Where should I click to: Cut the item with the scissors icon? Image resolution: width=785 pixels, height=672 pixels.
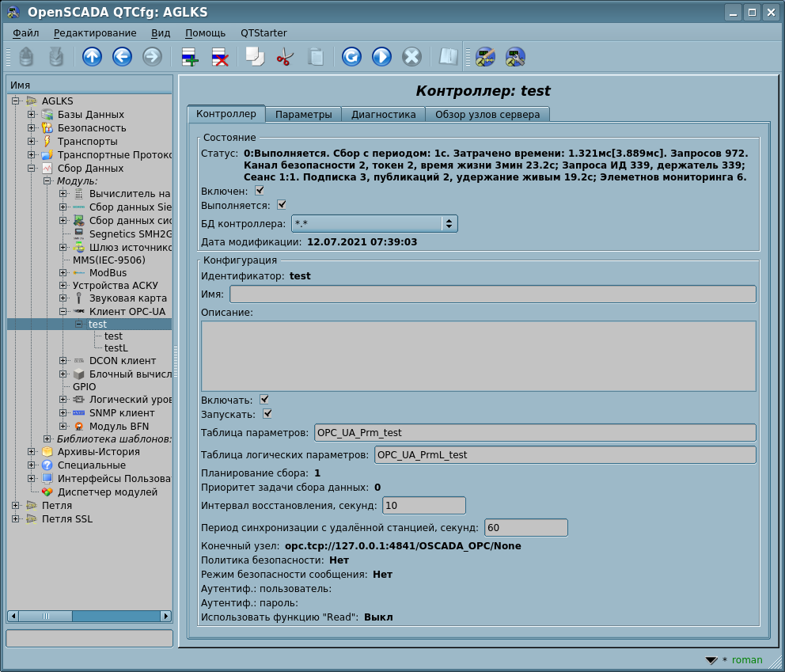285,56
